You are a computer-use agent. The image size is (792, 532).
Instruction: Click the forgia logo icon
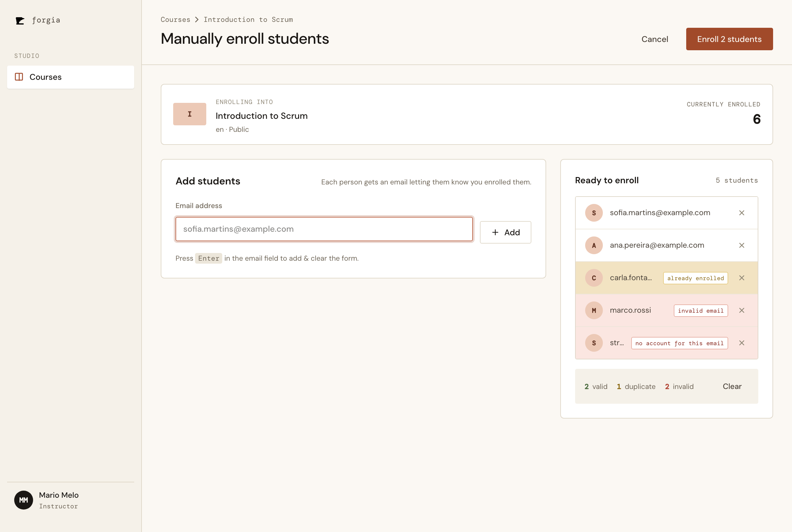(20, 21)
